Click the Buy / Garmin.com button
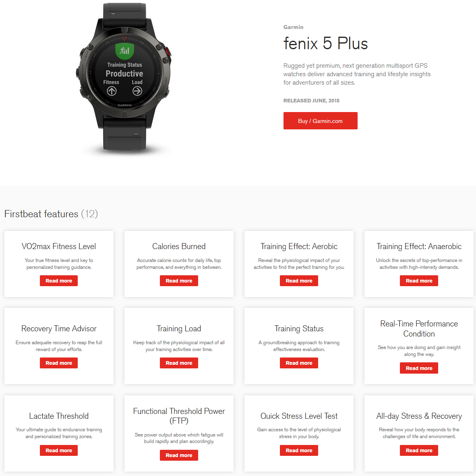Image resolution: width=476 pixels, height=476 pixels. point(320,121)
